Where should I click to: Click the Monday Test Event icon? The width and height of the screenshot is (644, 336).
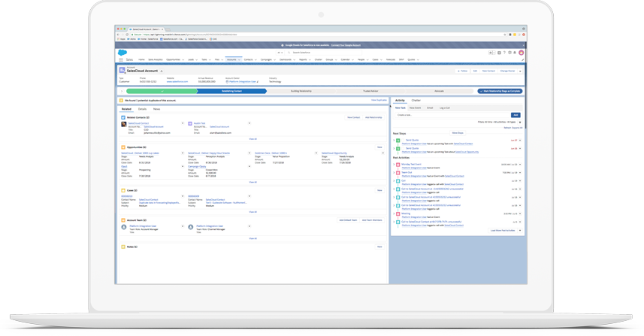(398, 165)
